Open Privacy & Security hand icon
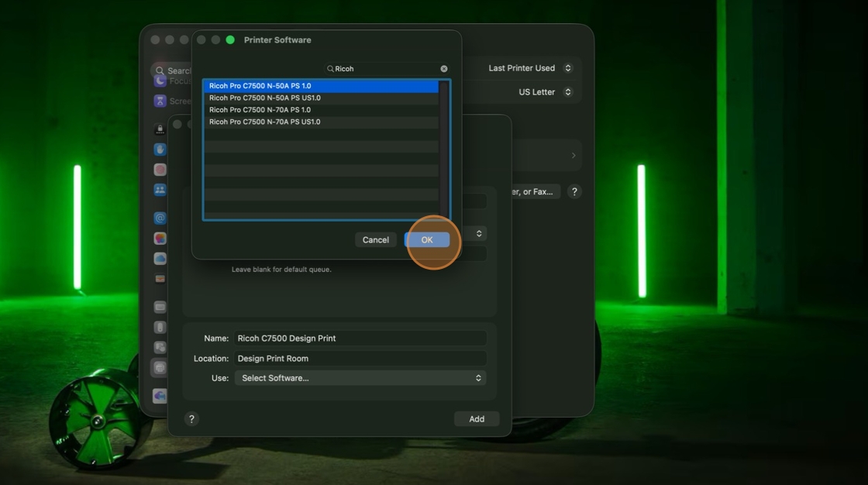The image size is (868, 485). 160,150
